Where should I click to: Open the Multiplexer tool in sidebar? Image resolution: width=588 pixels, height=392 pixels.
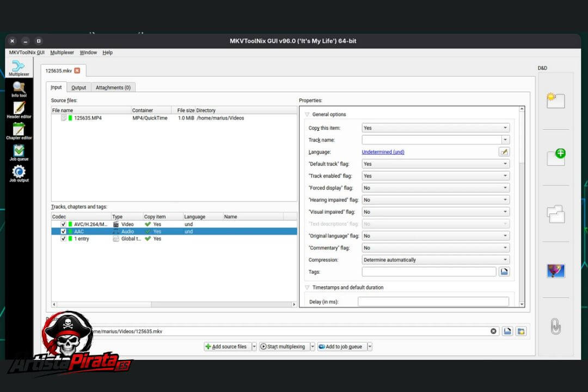point(19,68)
